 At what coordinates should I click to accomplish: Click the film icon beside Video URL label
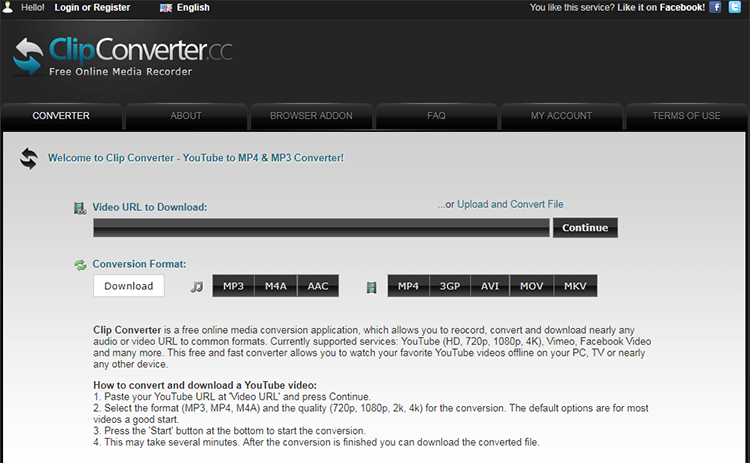(x=79, y=208)
